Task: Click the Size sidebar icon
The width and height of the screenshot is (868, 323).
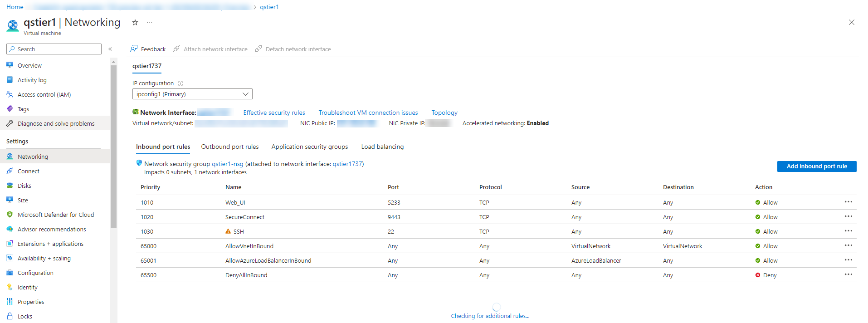Action: [10, 200]
